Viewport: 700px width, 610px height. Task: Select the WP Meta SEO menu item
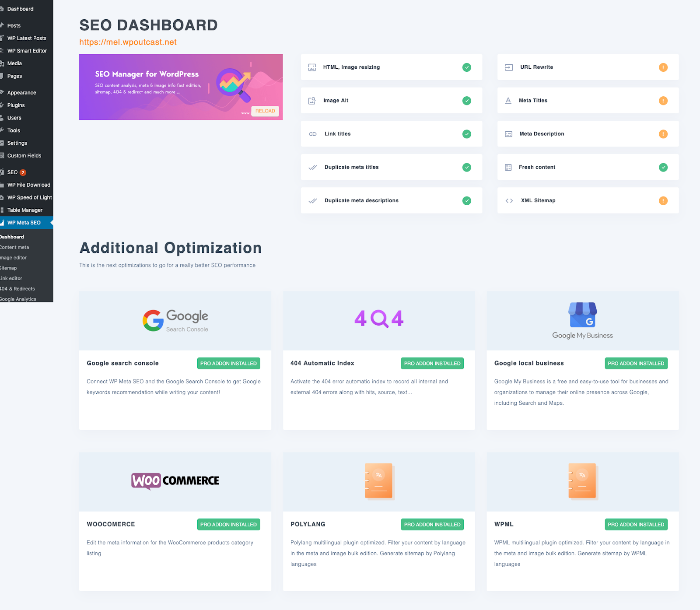(x=27, y=223)
